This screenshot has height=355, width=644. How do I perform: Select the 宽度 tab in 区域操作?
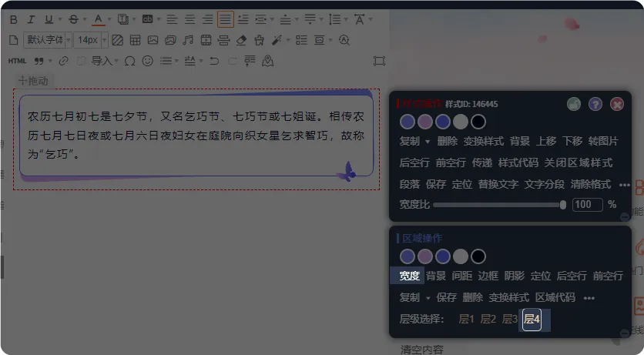[x=410, y=276]
